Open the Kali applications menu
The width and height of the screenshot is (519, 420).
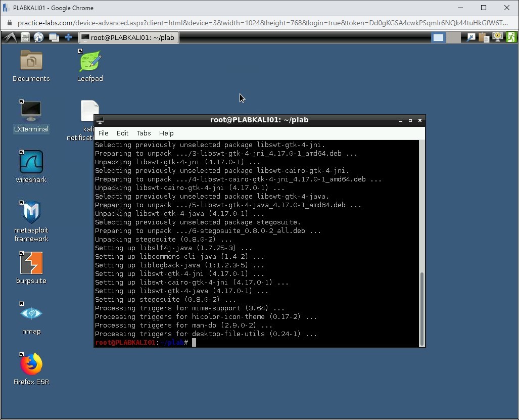point(10,37)
